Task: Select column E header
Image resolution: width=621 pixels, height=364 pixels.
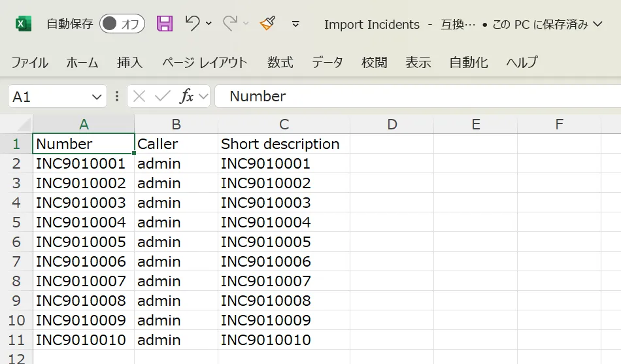Action: coord(476,124)
